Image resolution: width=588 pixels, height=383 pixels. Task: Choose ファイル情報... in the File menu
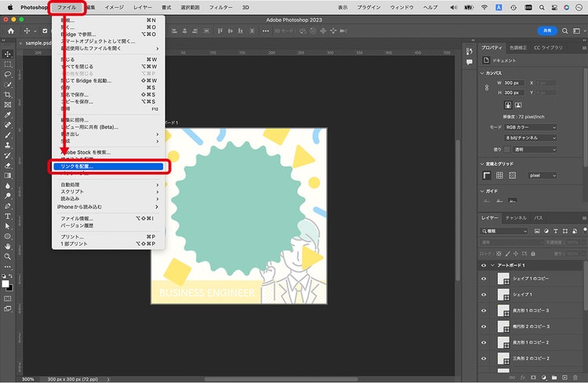click(108, 218)
